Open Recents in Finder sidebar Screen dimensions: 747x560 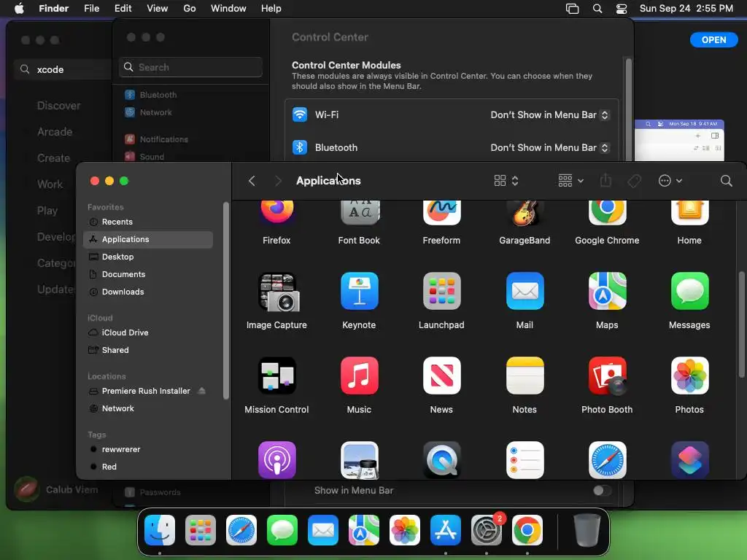(x=148, y=222)
